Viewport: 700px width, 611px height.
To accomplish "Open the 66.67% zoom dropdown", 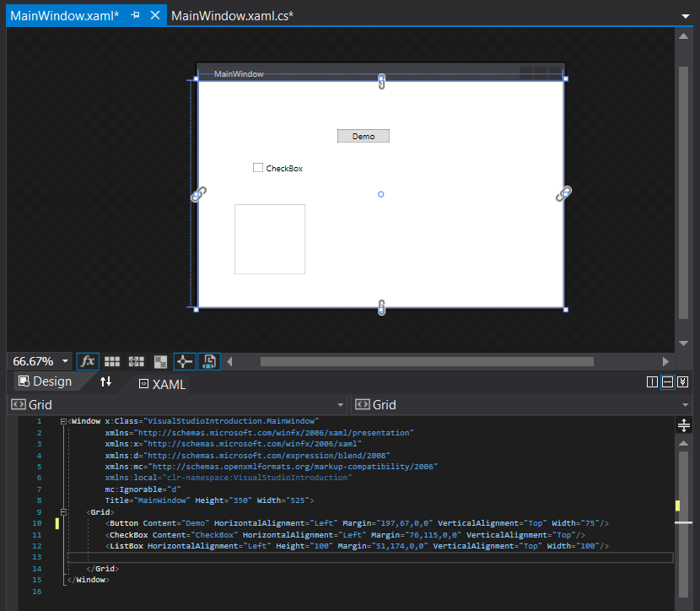I will (66, 361).
